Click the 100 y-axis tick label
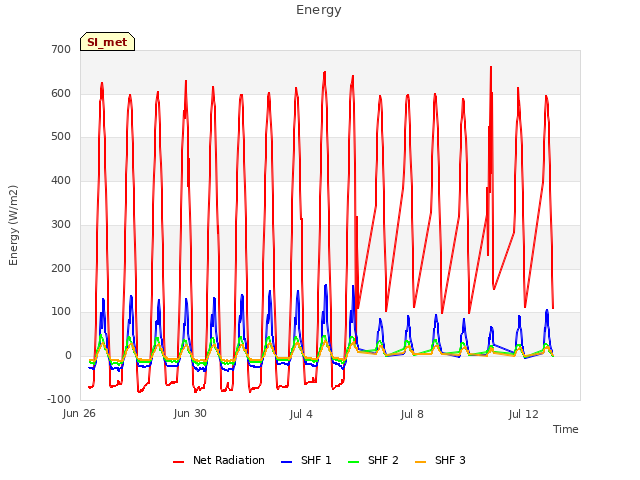The height and width of the screenshot is (480, 640). pos(61,312)
